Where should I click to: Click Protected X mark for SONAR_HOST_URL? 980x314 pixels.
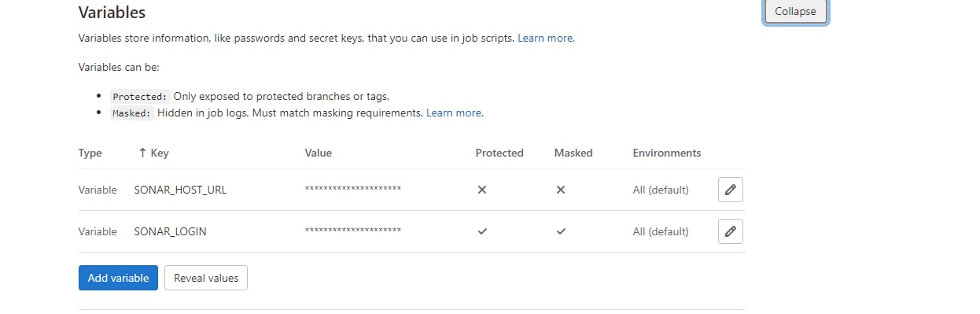[482, 190]
